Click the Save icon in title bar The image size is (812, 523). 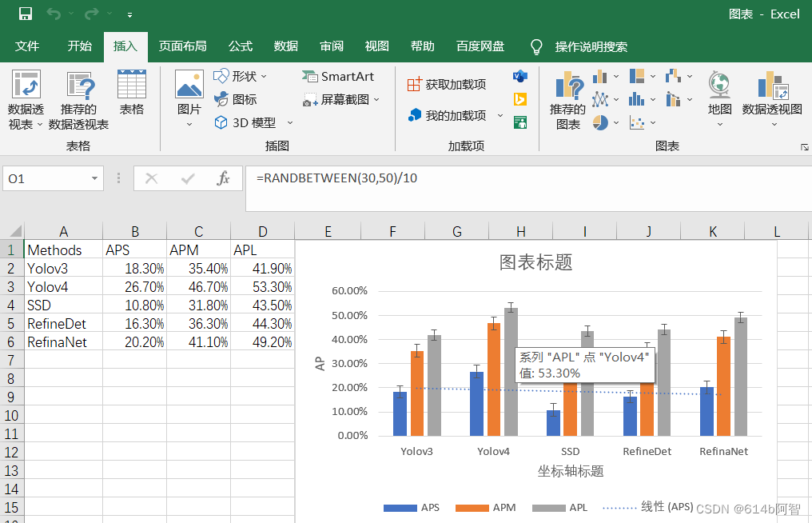click(x=25, y=14)
